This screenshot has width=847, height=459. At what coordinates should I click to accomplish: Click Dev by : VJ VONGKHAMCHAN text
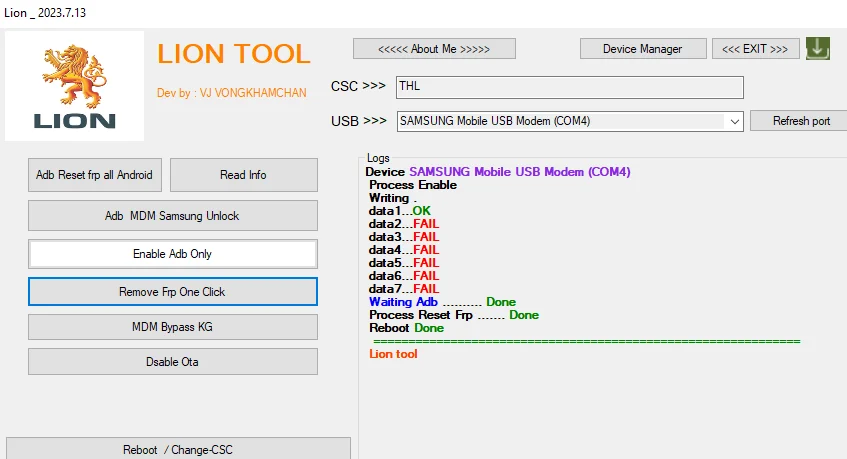pos(232,93)
